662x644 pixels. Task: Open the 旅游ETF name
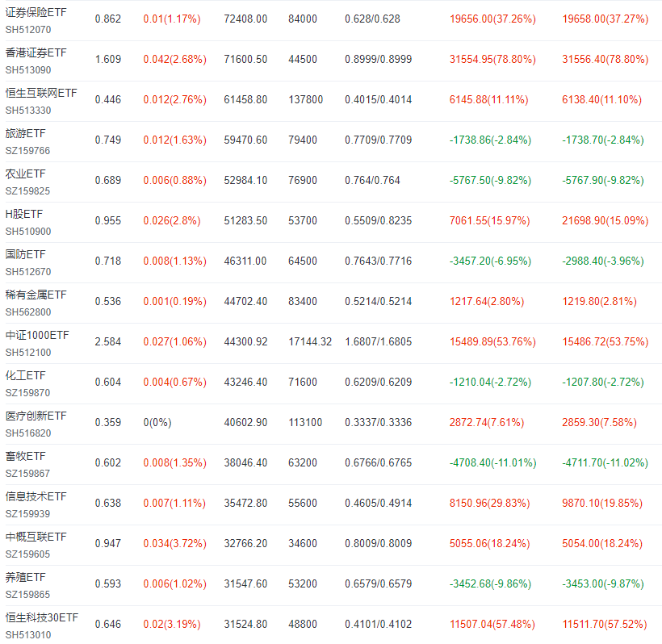25,133
